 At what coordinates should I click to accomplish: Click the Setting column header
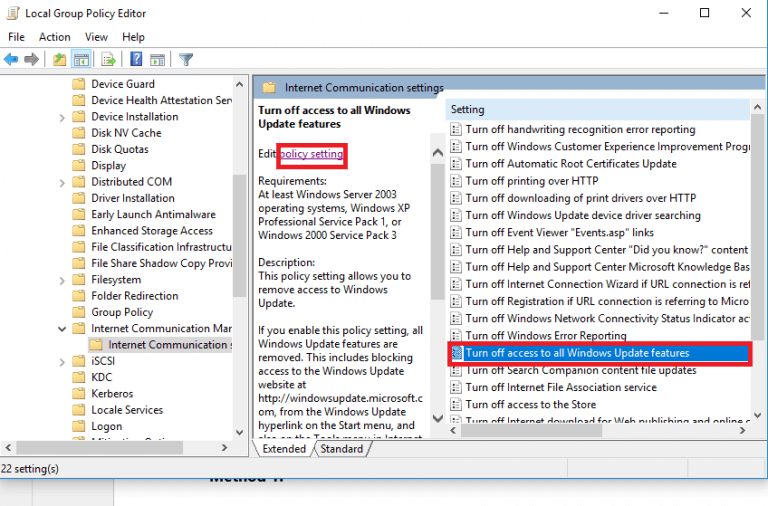pyautogui.click(x=598, y=110)
